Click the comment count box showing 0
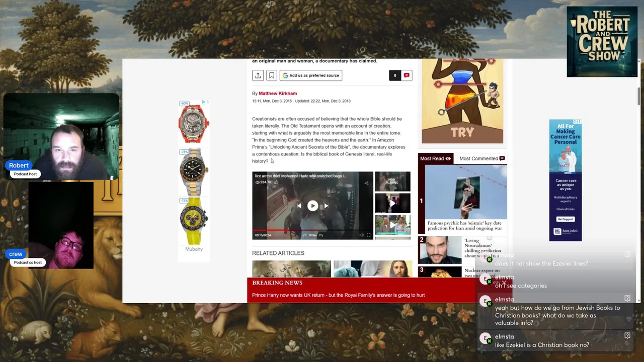The width and height of the screenshot is (644, 362). point(395,75)
